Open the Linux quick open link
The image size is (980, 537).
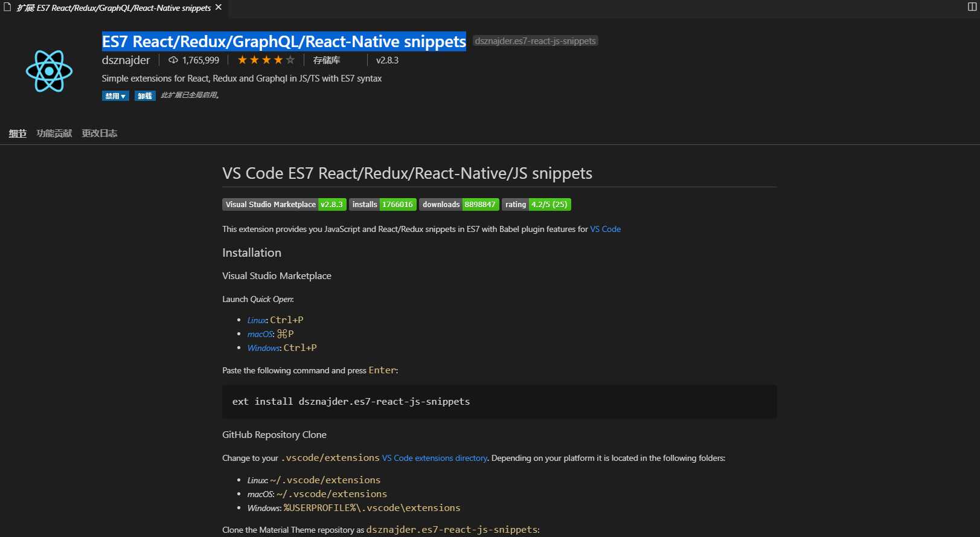tap(257, 320)
